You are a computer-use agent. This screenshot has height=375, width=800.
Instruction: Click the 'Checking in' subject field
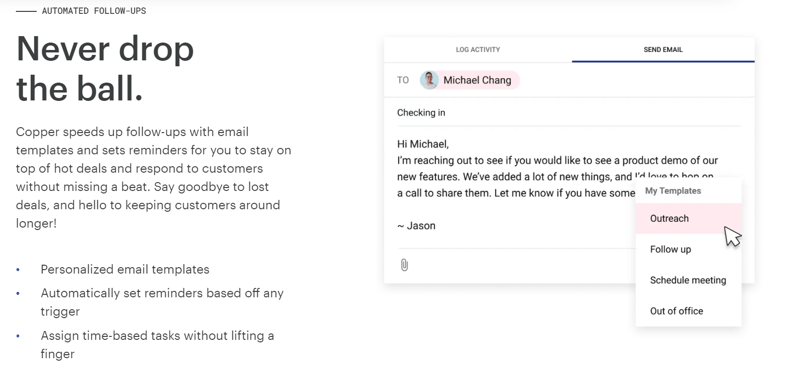568,113
